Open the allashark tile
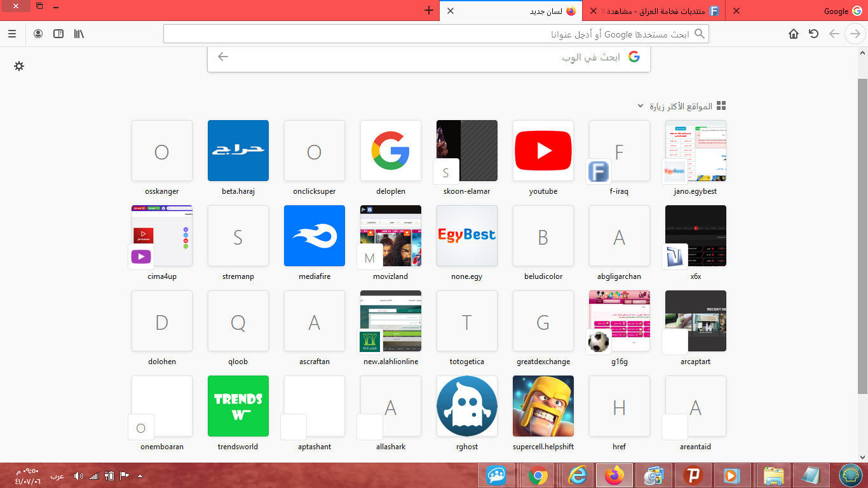Image resolution: width=868 pixels, height=488 pixels. [391, 406]
